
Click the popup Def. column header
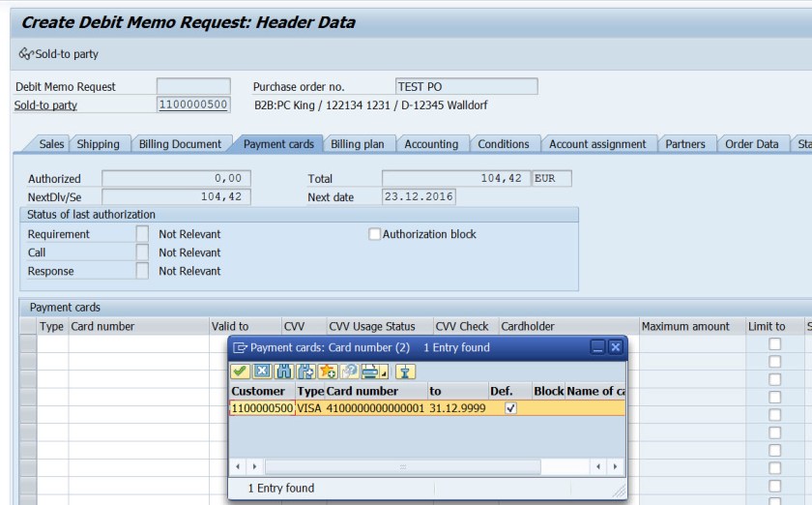pos(510,391)
